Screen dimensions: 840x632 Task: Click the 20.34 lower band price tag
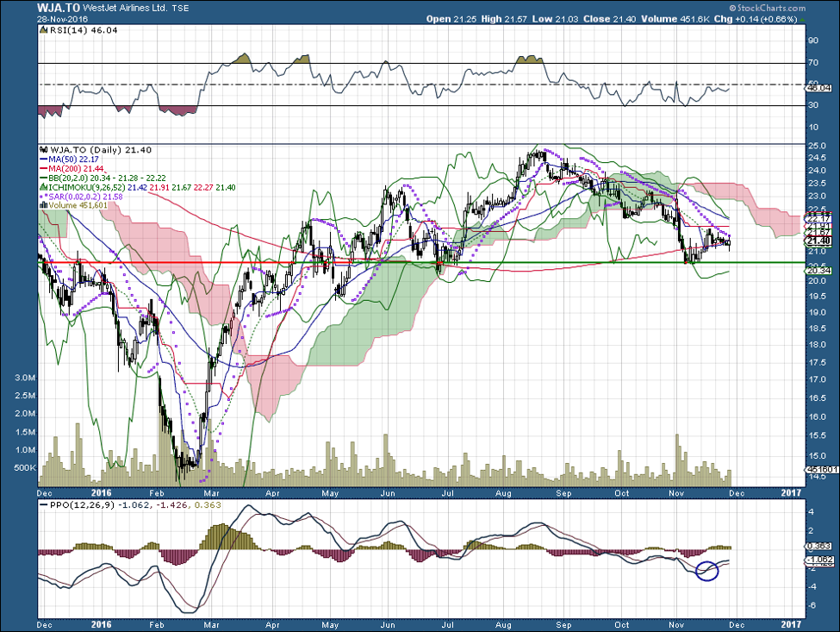819,271
